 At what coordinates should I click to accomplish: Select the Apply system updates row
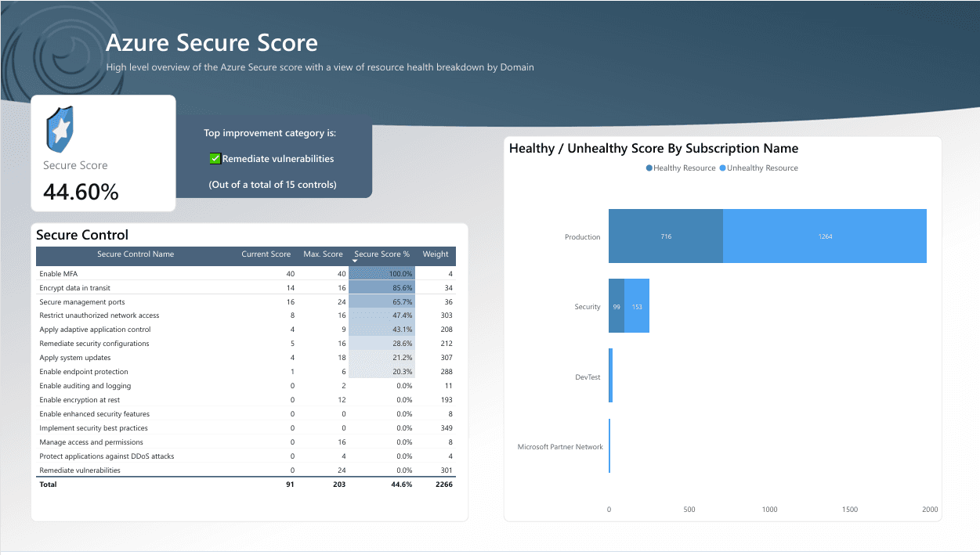click(x=246, y=358)
